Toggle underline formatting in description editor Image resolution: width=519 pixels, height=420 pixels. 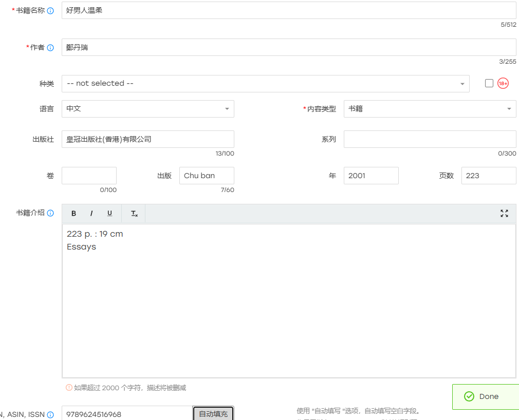109,213
